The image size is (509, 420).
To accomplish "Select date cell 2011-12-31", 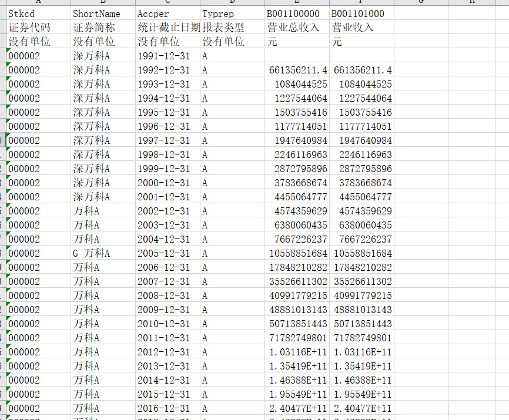I will 168,338.
